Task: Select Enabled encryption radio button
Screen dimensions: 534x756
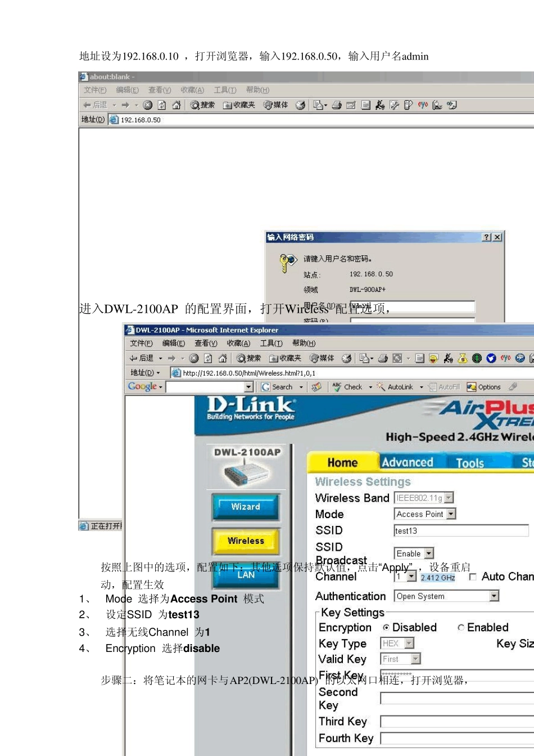Action: click(x=461, y=628)
